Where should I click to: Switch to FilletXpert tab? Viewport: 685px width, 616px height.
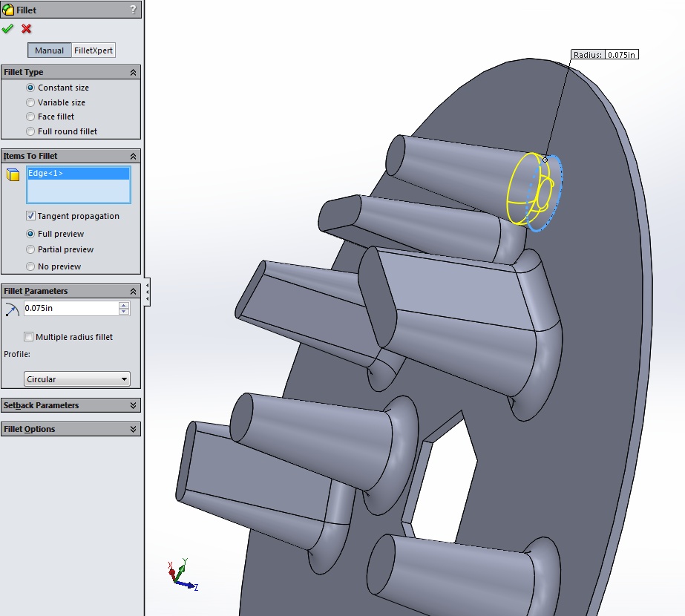(94, 50)
